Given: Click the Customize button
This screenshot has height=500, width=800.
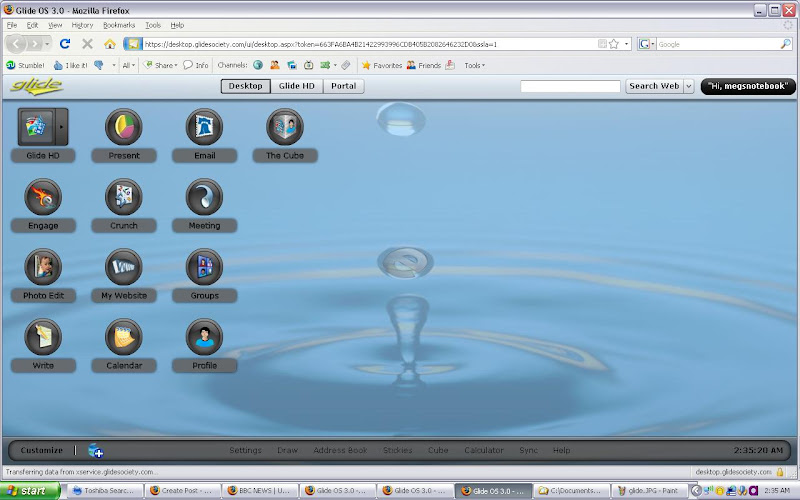Looking at the screenshot, I should coord(41,450).
